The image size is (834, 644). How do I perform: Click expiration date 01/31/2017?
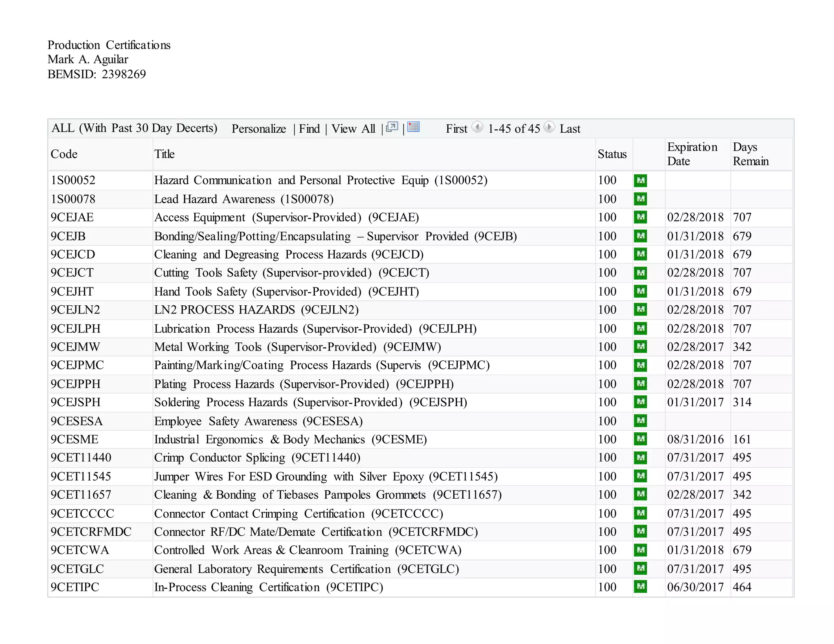695,402
